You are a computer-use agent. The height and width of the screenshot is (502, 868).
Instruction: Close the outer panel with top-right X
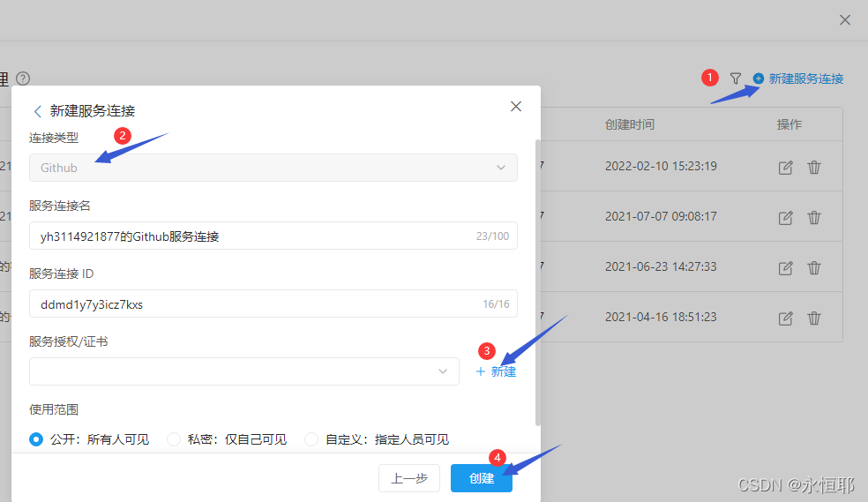(x=845, y=20)
